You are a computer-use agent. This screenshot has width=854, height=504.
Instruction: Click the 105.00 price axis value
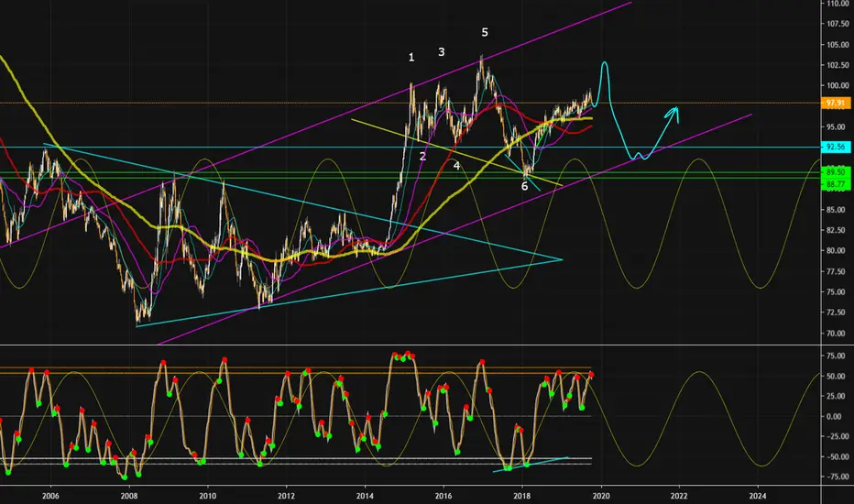click(x=838, y=45)
